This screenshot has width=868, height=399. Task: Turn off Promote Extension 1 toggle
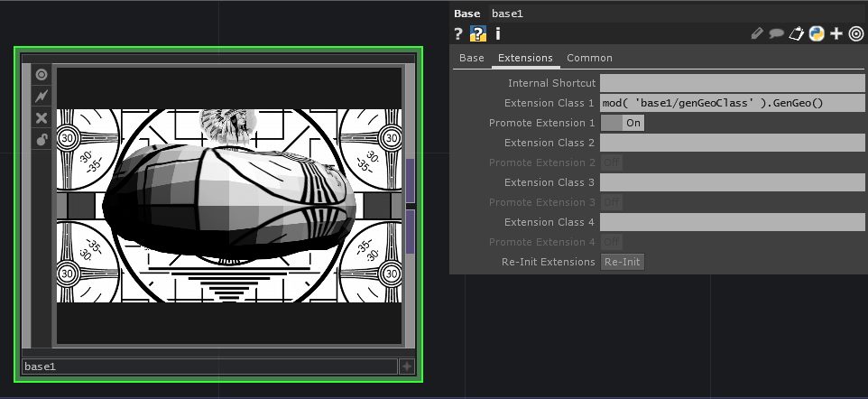tap(623, 123)
